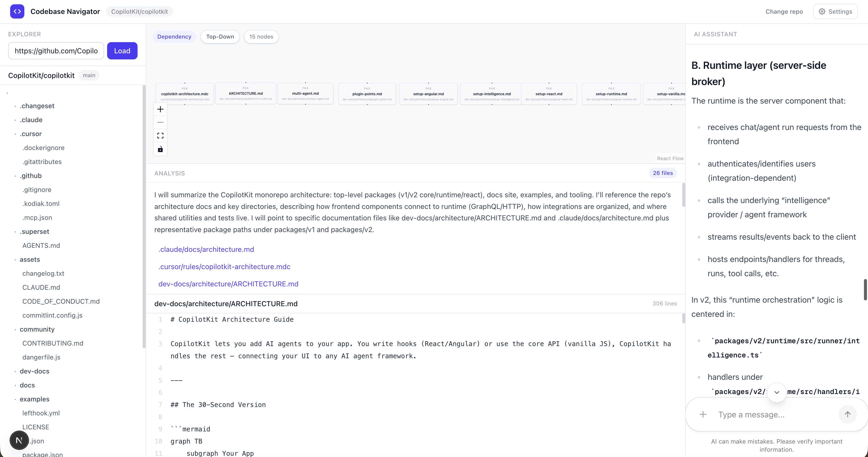Click the plus attachment icon in chat
This screenshot has width=868, height=457.
coord(703,414)
